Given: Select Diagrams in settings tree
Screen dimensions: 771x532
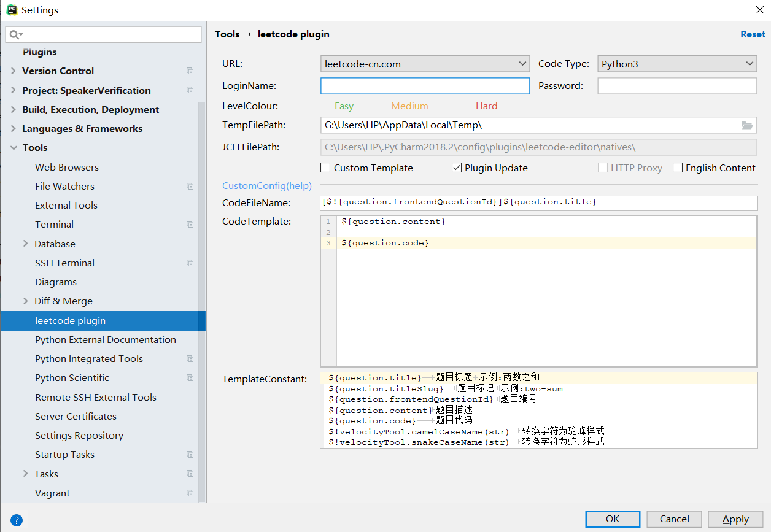Looking at the screenshot, I should click(x=56, y=282).
